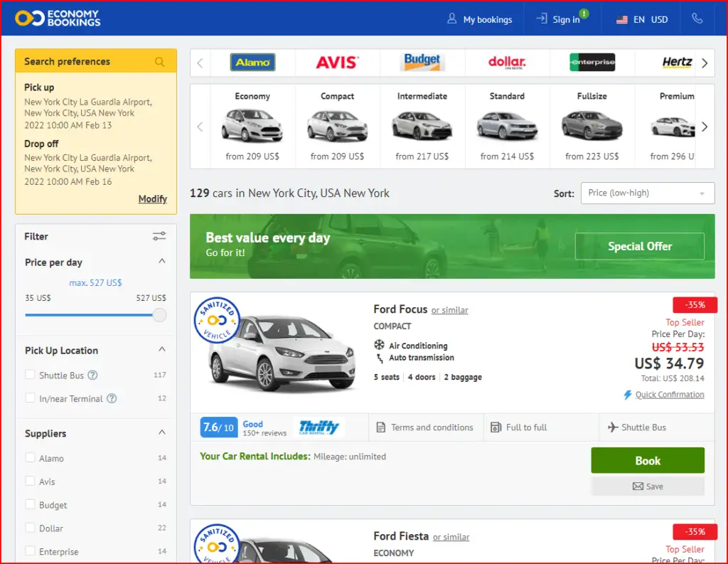Collapse the Price per day section
728x564 pixels.
pyautogui.click(x=161, y=261)
